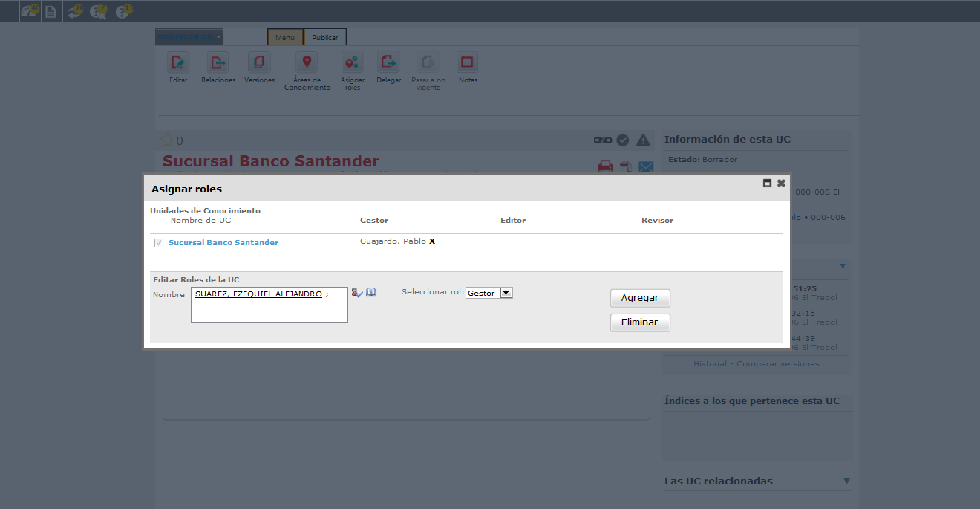Open Relaciones from the ribbon
The image size is (980, 509).
(218, 62)
